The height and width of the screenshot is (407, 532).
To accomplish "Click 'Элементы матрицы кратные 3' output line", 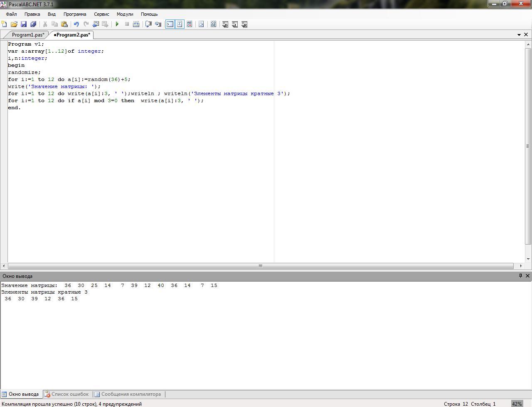I will pos(44,292).
